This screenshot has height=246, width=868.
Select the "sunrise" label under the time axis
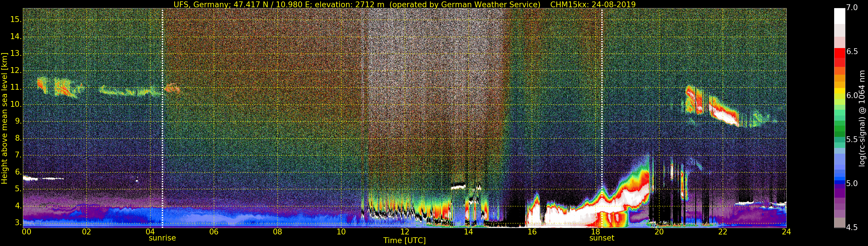[162, 238]
